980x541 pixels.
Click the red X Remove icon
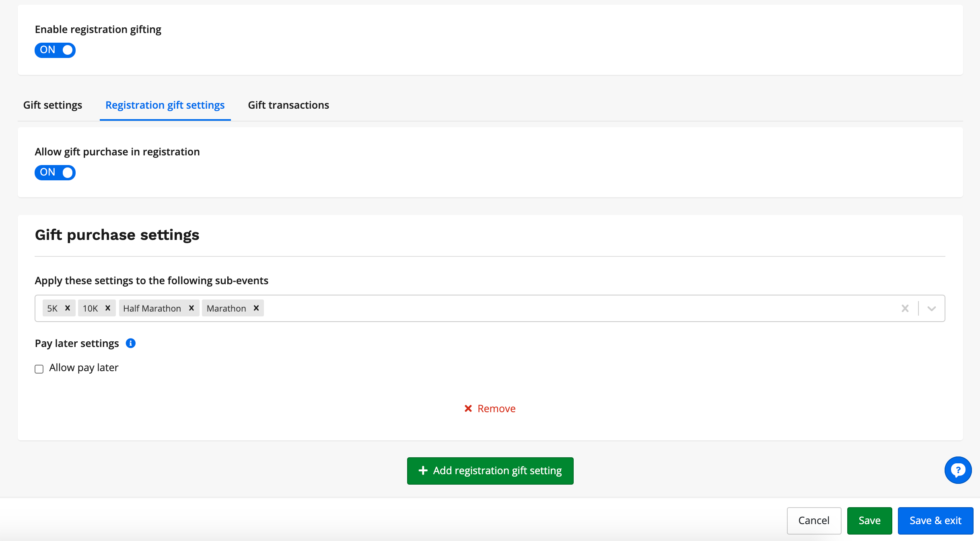click(x=468, y=409)
